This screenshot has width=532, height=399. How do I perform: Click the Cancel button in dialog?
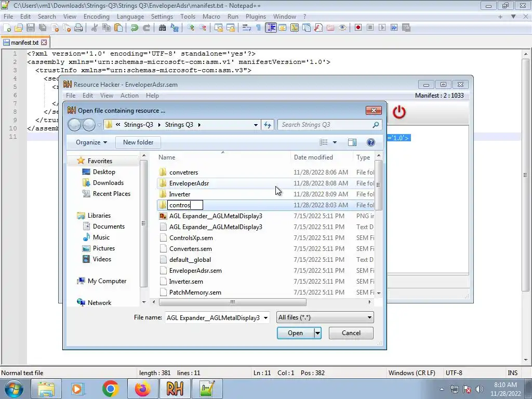(351, 333)
